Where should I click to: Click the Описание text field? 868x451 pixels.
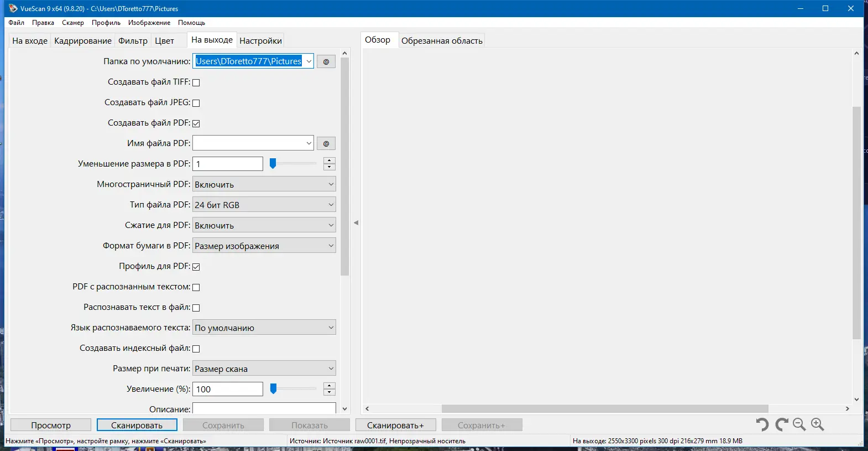[x=264, y=408]
